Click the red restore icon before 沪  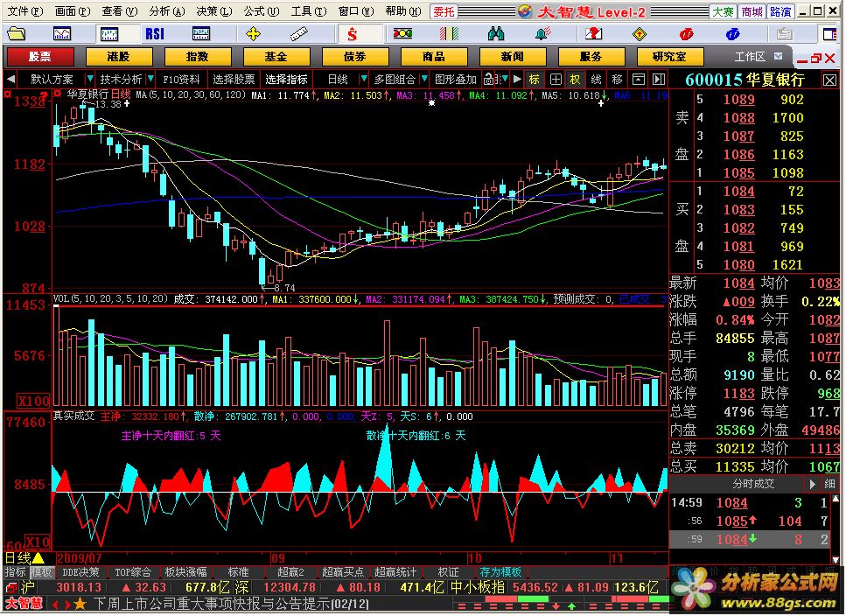10,587
